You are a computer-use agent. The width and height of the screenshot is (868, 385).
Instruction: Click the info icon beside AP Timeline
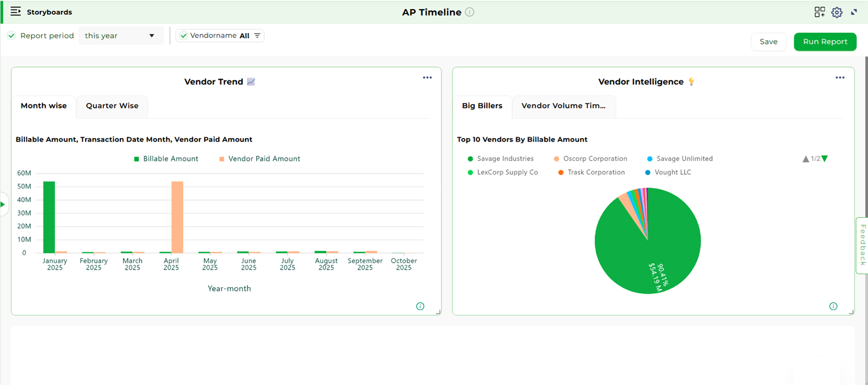coord(469,12)
